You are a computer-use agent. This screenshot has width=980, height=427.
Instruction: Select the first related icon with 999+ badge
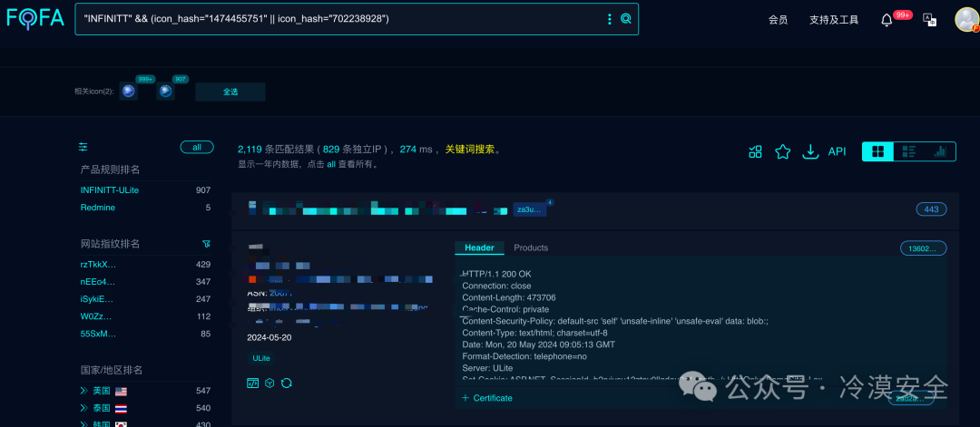tap(128, 92)
